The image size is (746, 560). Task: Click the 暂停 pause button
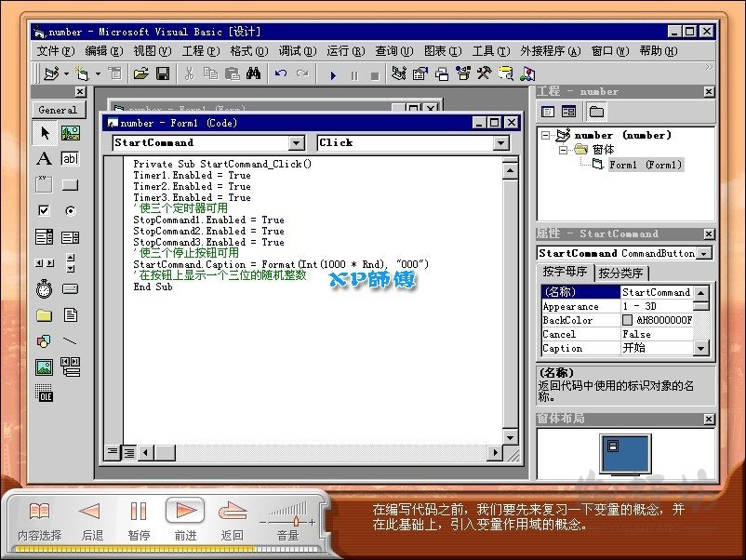tap(139, 521)
